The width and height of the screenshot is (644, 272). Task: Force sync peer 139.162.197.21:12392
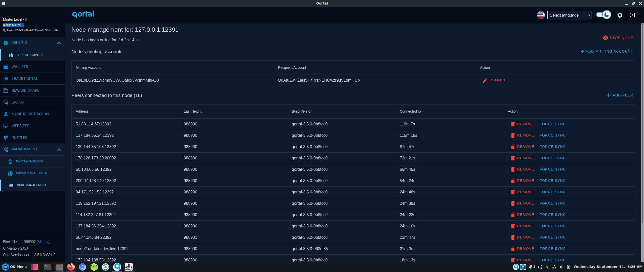[552, 203]
